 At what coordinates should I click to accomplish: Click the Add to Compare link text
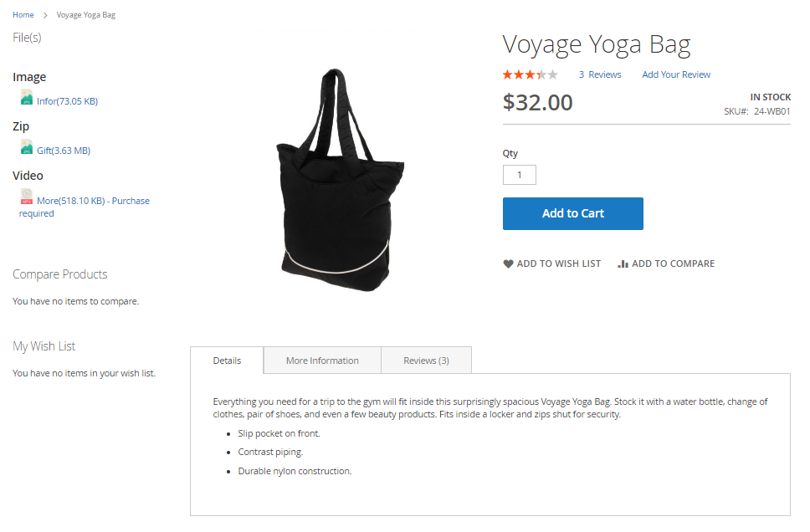tap(673, 263)
